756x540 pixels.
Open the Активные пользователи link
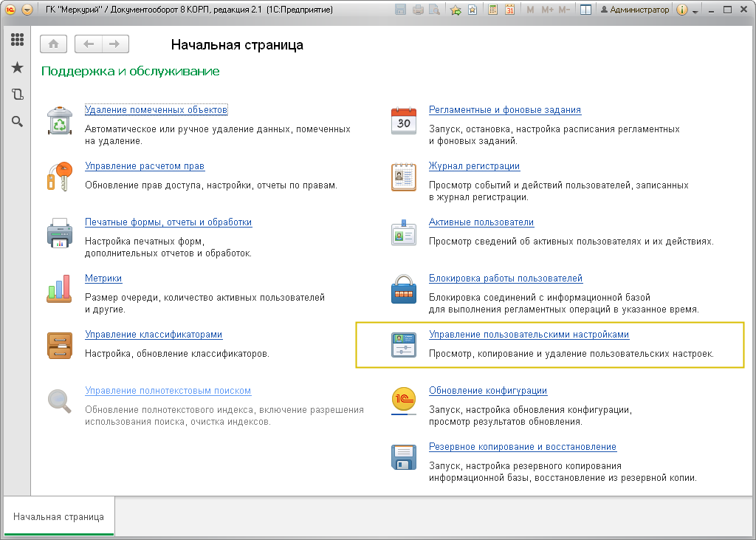(481, 222)
